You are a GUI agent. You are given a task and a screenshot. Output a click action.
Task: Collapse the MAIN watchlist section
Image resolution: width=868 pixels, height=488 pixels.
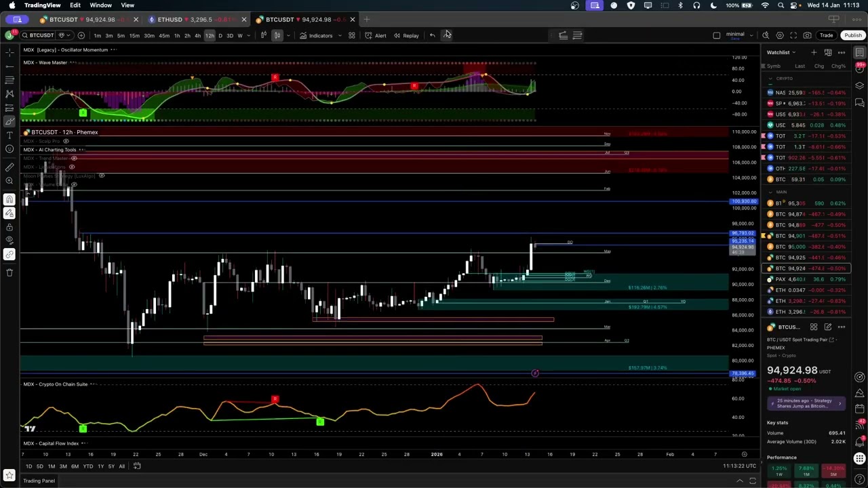coord(770,192)
